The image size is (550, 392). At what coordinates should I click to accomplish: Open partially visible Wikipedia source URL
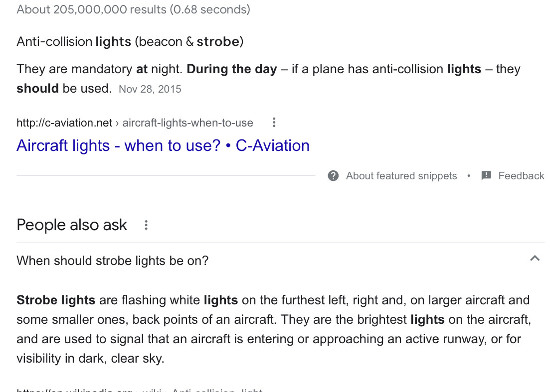tap(140, 390)
